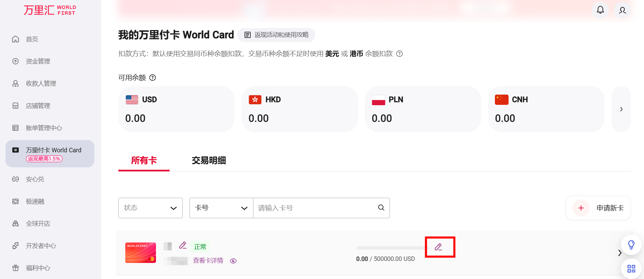Click the 资金管理 sidebar icon
Screen dimensions: 644x279
click(x=15, y=61)
